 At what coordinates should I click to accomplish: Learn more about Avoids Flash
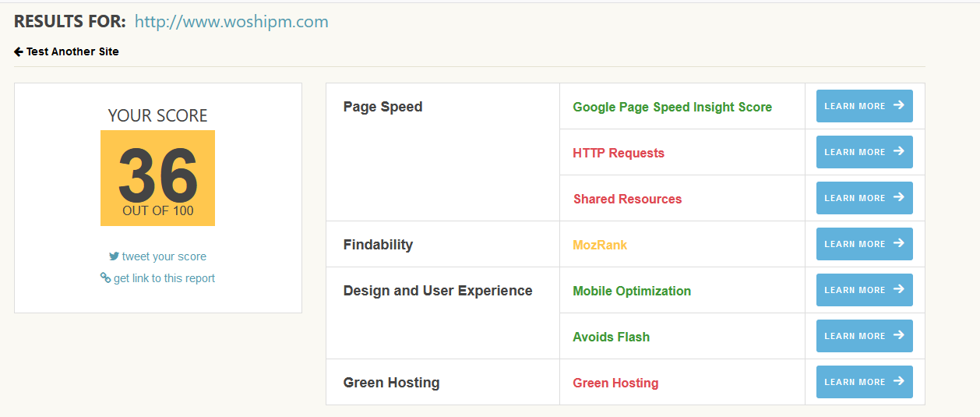coord(864,336)
